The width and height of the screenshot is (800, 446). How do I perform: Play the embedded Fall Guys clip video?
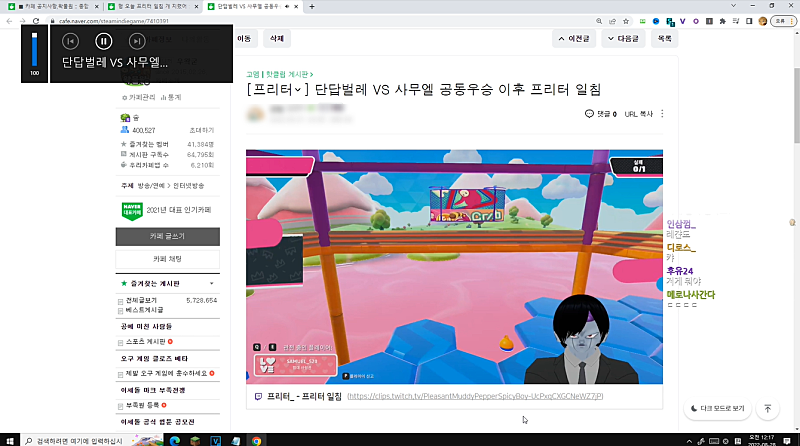coord(454,266)
